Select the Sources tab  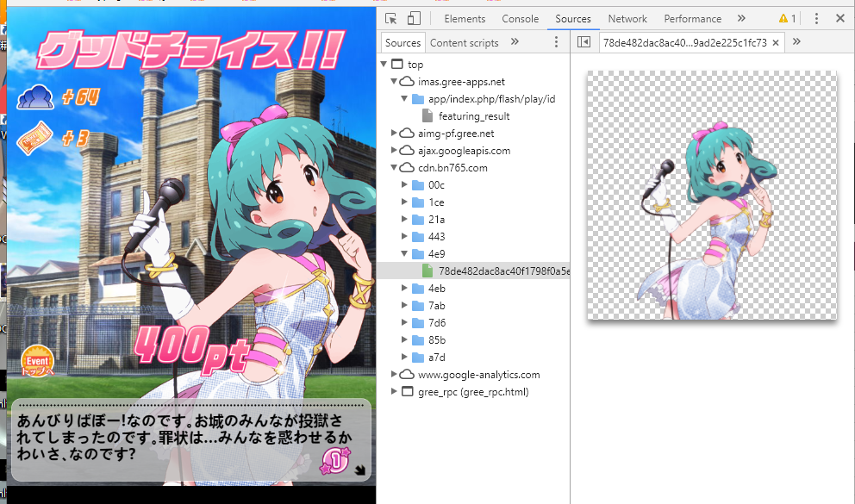573,19
